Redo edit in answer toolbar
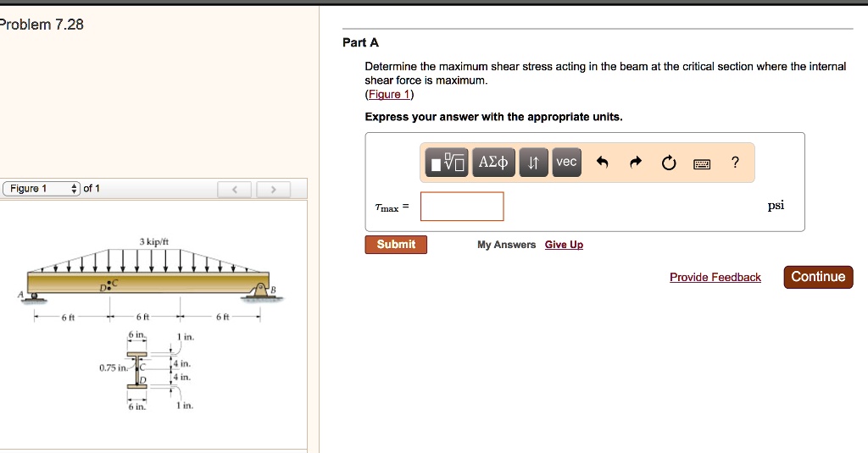 (x=636, y=162)
